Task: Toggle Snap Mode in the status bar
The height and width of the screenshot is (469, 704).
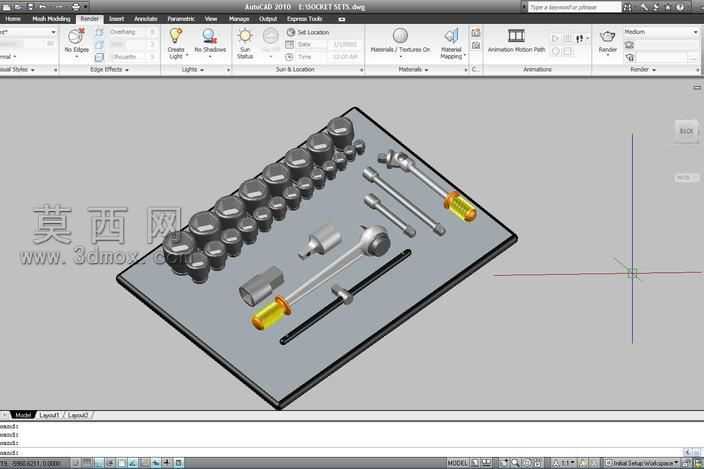Action: (76, 463)
